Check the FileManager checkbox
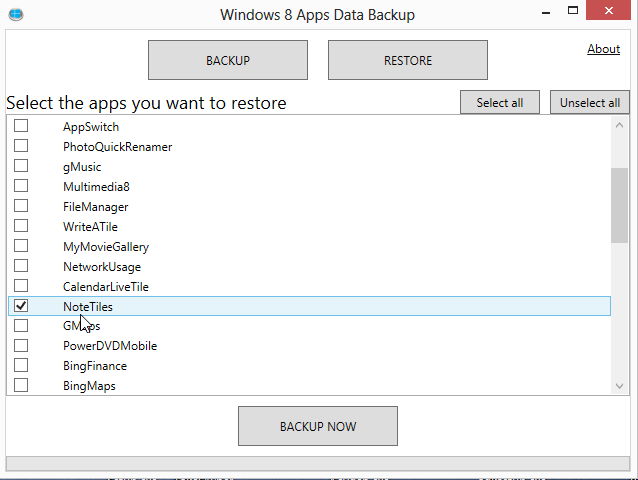638x480 pixels. click(x=21, y=205)
